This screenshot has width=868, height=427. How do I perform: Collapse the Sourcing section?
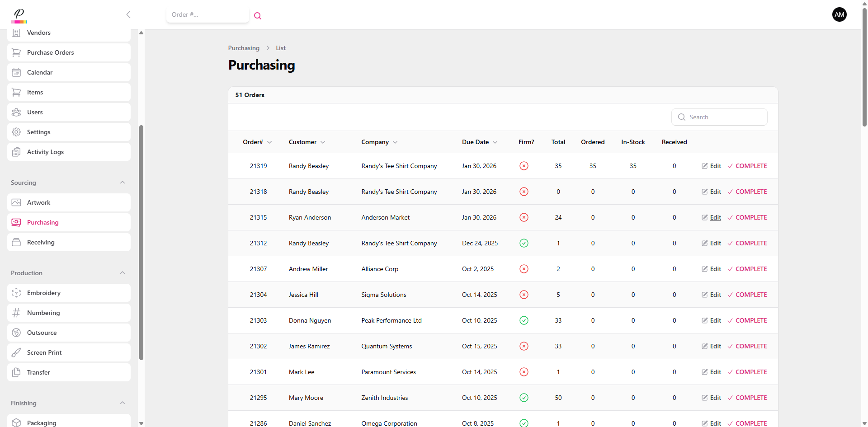123,183
